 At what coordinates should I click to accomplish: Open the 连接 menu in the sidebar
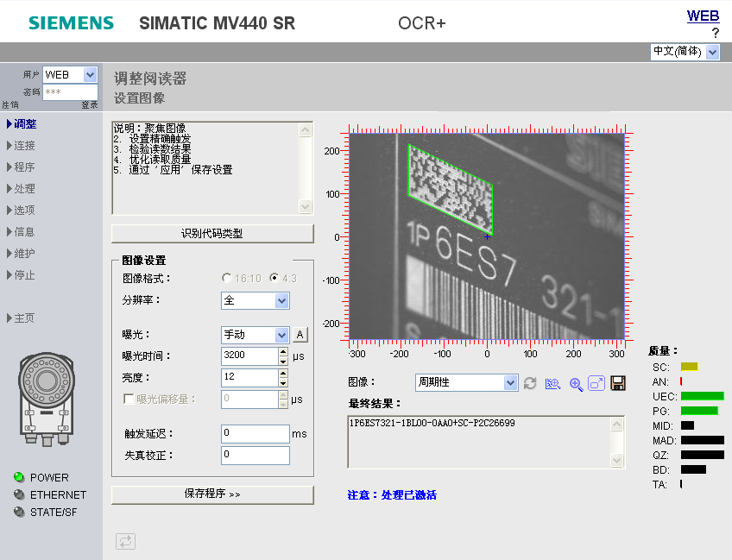point(24,146)
